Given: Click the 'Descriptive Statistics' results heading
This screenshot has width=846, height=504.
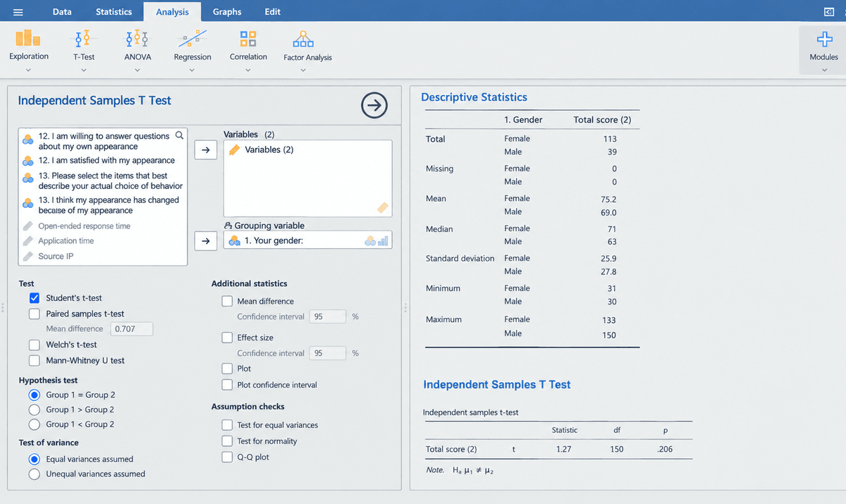Looking at the screenshot, I should pos(474,97).
